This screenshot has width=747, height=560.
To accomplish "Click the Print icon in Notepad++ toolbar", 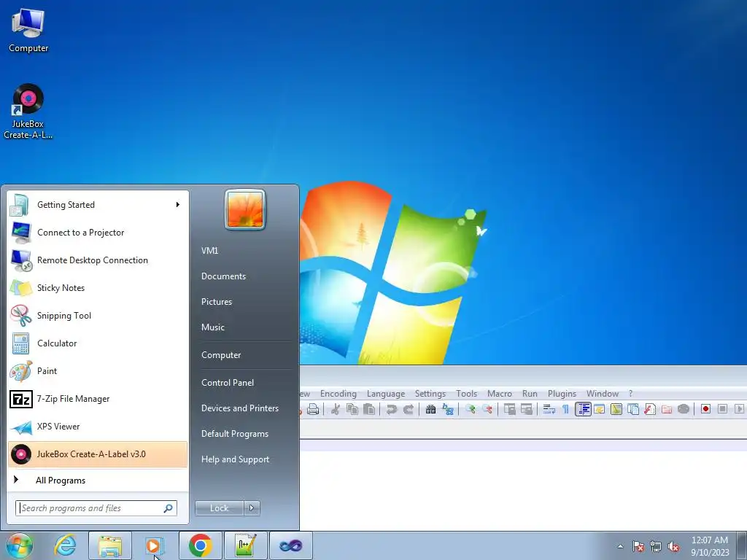I will pyautogui.click(x=312, y=409).
